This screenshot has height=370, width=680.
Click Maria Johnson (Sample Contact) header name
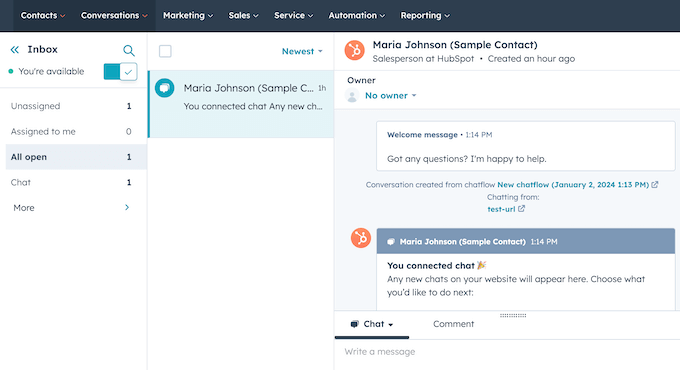455,45
